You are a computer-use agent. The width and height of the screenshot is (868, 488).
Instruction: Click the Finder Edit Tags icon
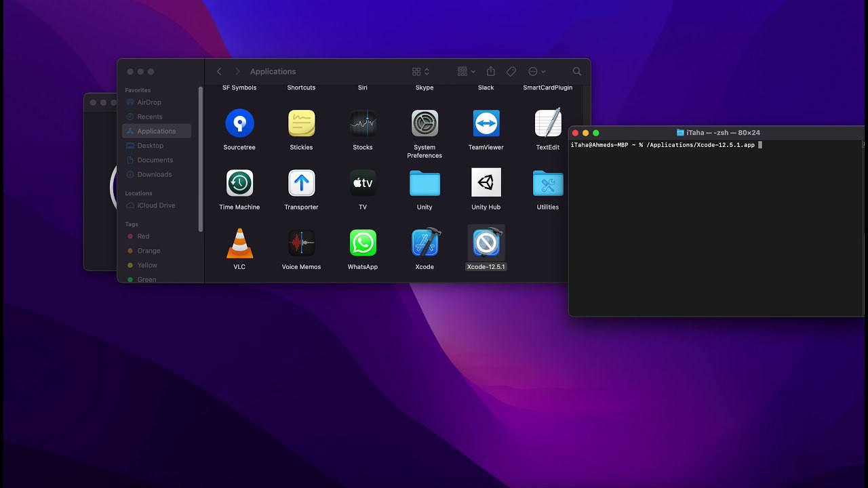click(511, 71)
